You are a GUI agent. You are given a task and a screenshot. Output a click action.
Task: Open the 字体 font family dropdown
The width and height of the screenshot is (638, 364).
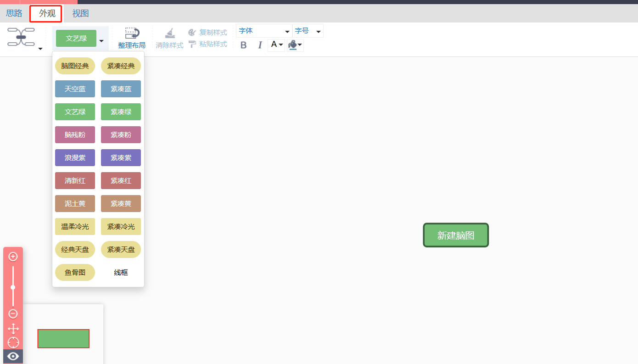(x=264, y=31)
